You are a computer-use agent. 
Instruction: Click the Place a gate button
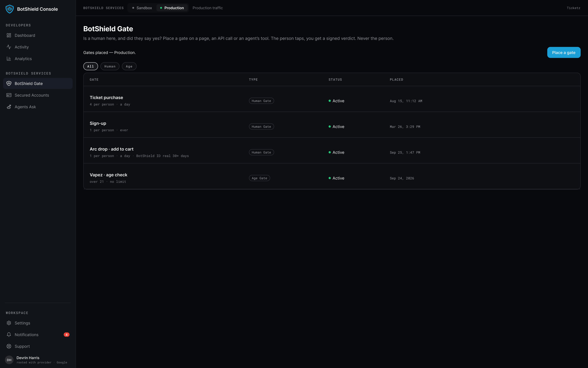(564, 53)
